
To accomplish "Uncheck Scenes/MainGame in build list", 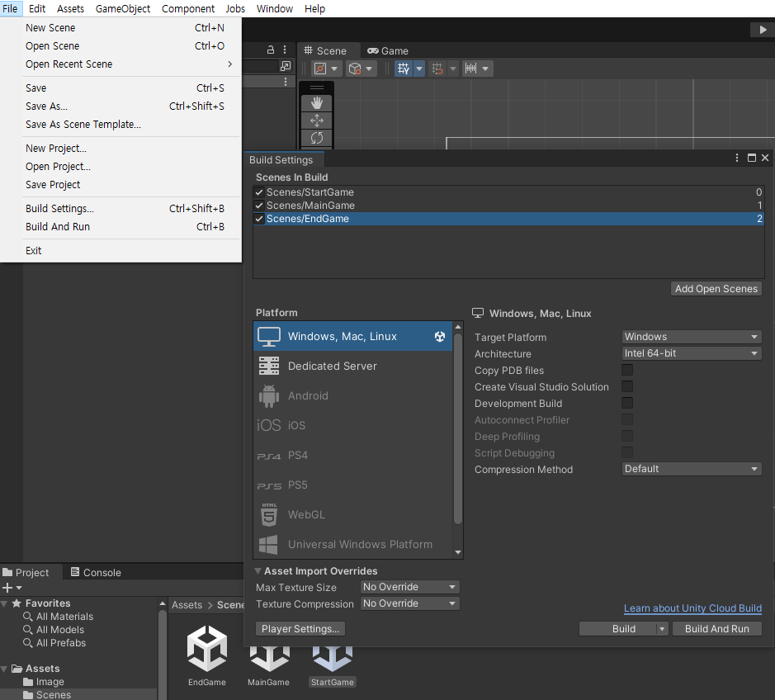I will point(259,206).
